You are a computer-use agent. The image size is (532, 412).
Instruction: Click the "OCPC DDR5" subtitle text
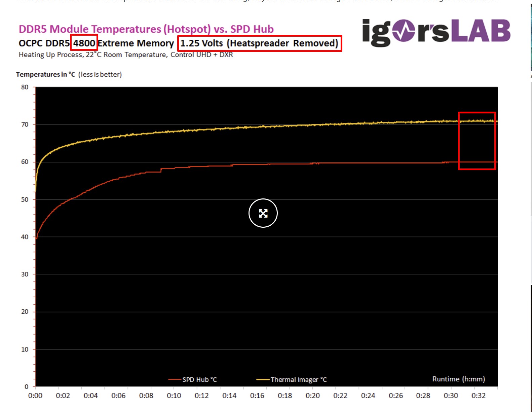(44, 43)
